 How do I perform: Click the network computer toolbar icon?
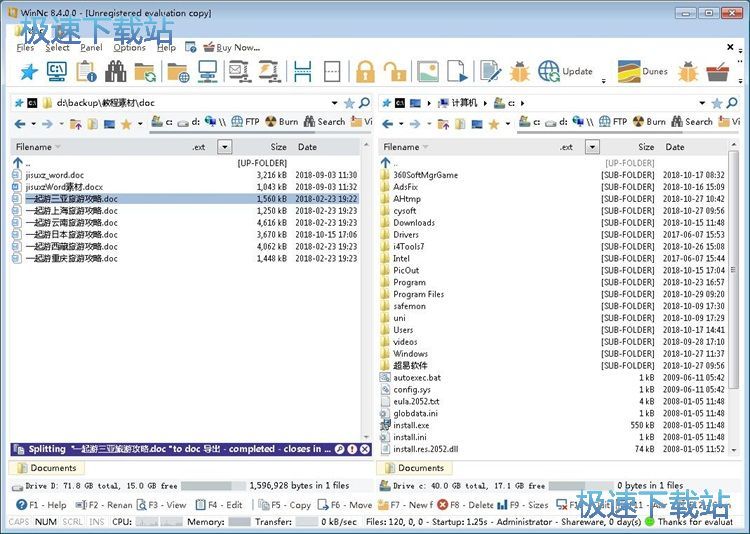tap(208, 72)
